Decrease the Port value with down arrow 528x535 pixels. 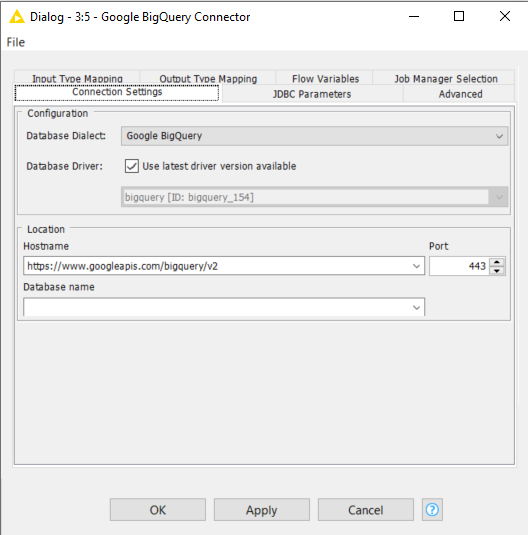click(497, 271)
